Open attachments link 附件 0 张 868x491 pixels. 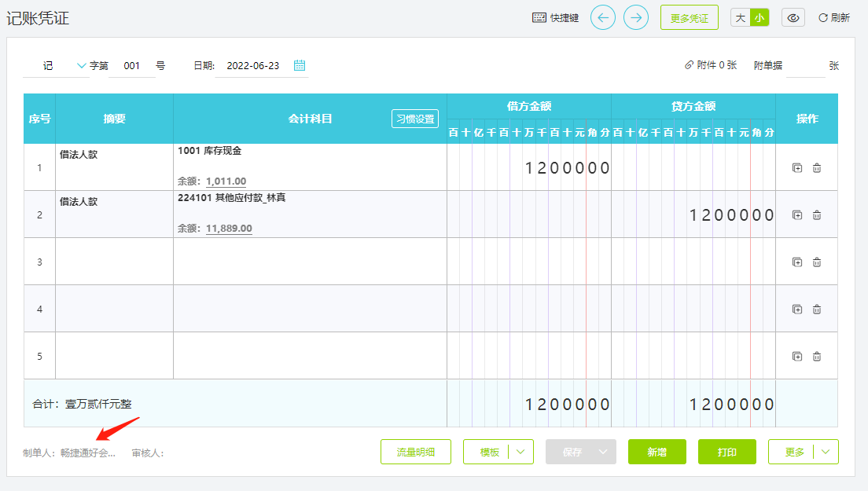pos(711,65)
